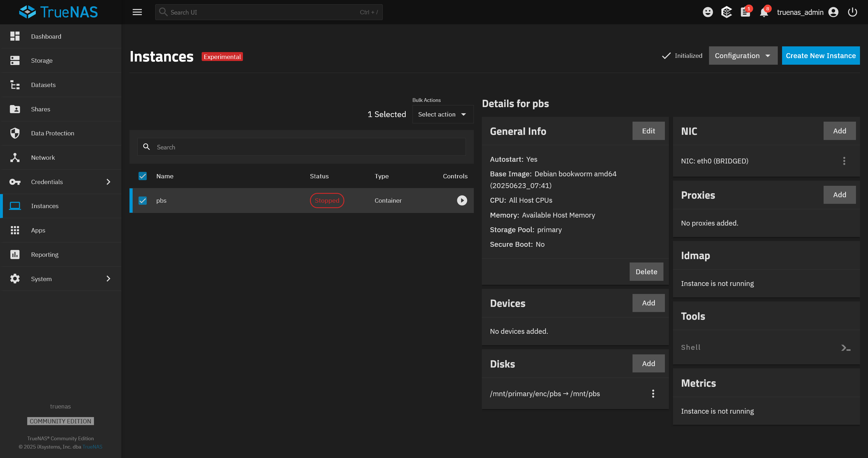
Task: Open the alerts bell icon
Action: point(764,12)
